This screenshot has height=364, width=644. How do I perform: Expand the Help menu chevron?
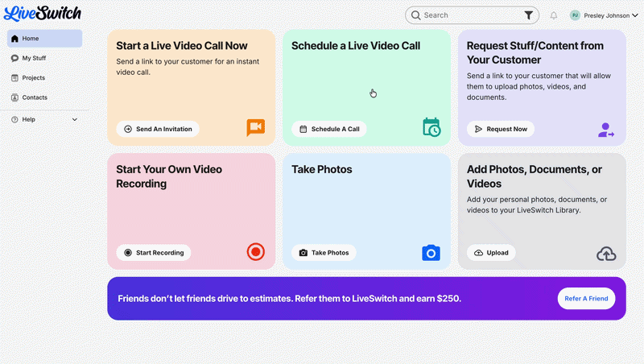coord(75,119)
